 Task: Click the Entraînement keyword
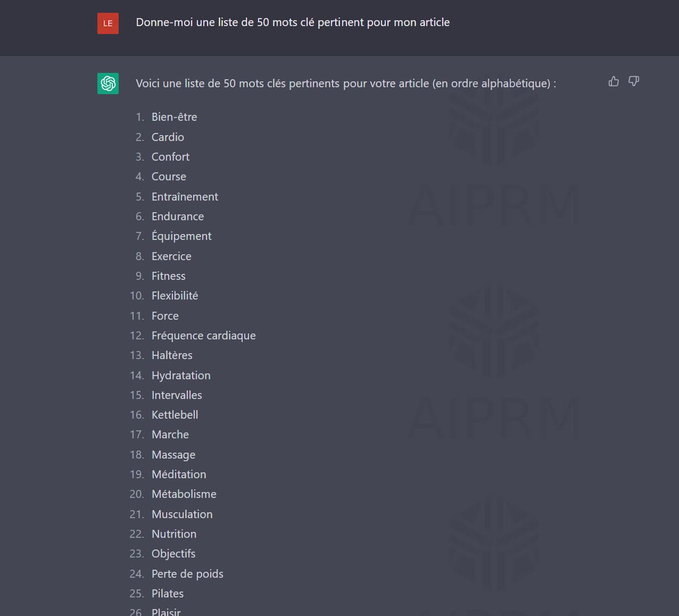click(x=185, y=197)
